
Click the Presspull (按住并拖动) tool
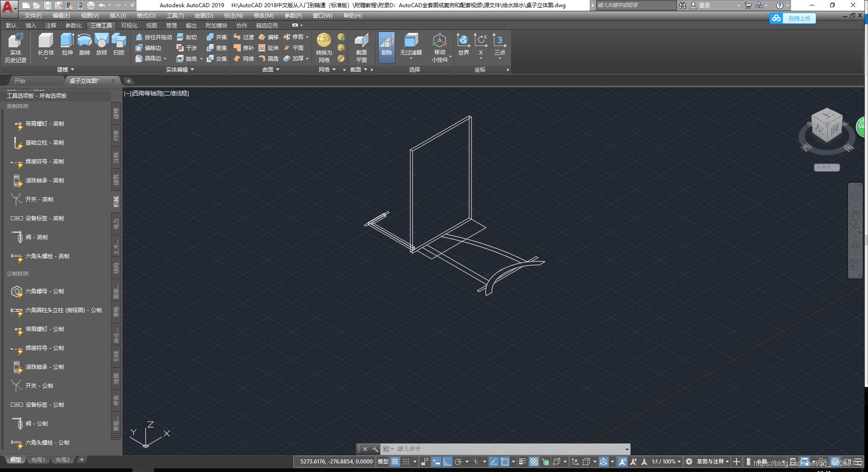pyautogui.click(x=154, y=37)
